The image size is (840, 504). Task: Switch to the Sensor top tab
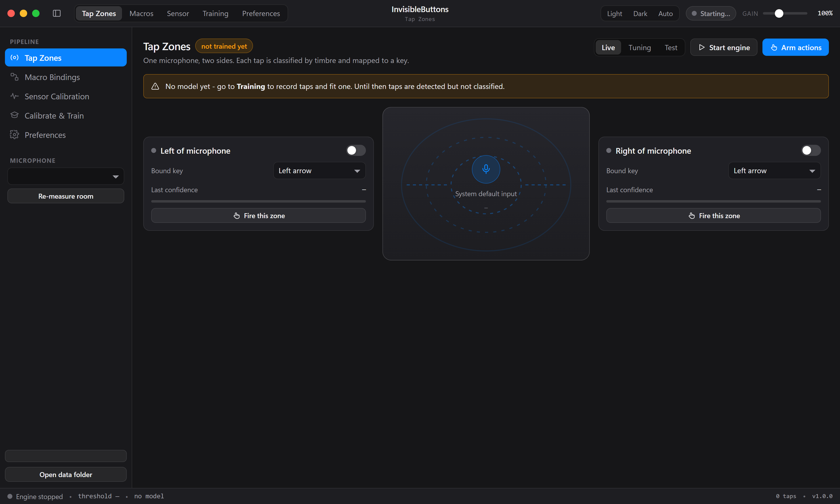178,13
